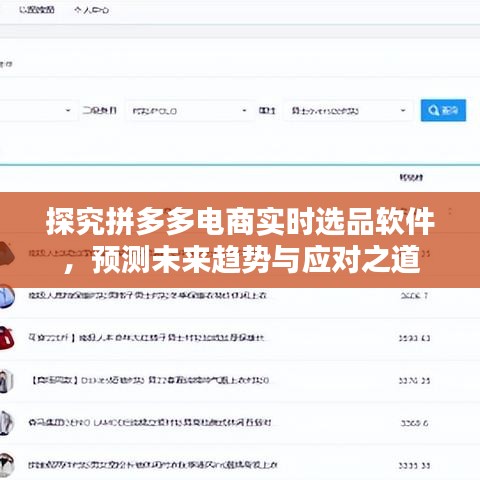Click the column header above the numeric values

(411, 177)
